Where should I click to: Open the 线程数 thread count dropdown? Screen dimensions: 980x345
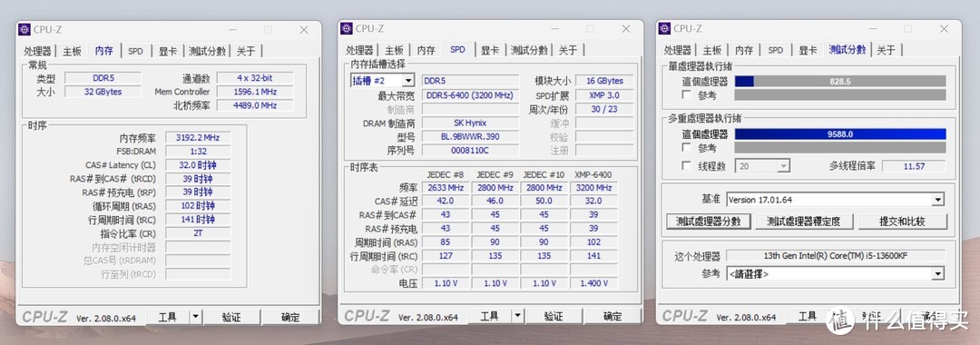tap(783, 166)
